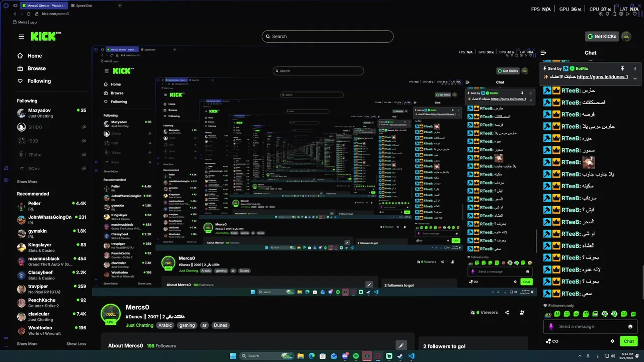Expand the pinned message with its chevron
Image resolution: width=644 pixels, height=362 pixels.
point(635,78)
